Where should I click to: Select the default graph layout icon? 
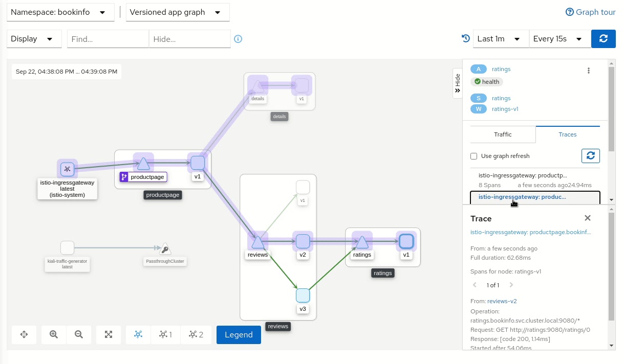pos(138,334)
